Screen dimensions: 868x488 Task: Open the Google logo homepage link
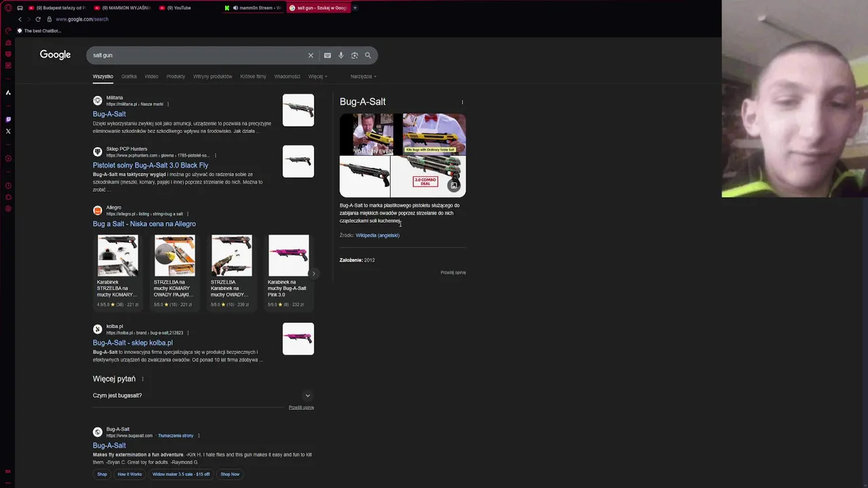coord(55,55)
